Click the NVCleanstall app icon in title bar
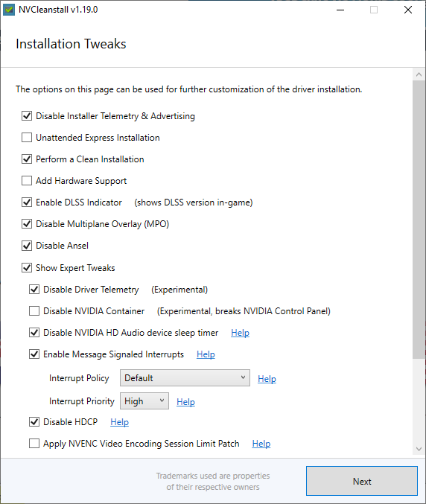Image resolution: width=426 pixels, height=504 pixels. tap(9, 10)
